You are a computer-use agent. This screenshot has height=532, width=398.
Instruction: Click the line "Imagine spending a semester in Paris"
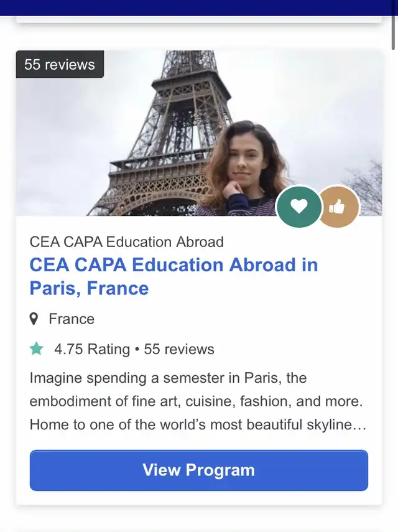pyautogui.click(x=168, y=378)
